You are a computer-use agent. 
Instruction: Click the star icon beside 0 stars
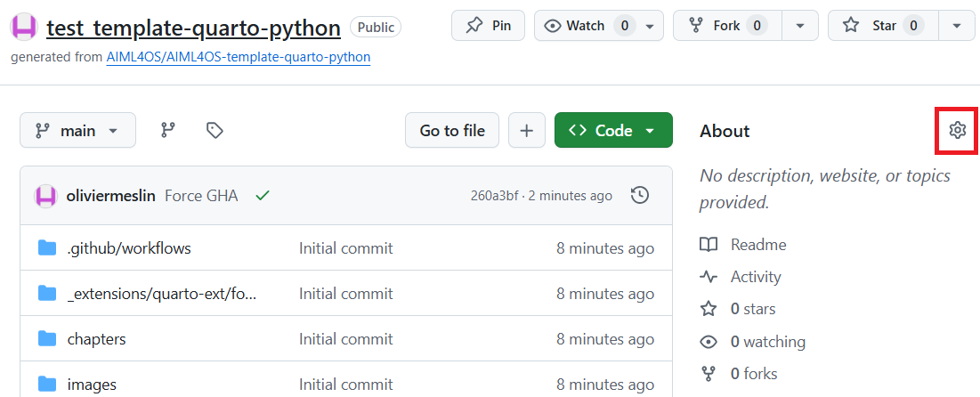pos(709,309)
